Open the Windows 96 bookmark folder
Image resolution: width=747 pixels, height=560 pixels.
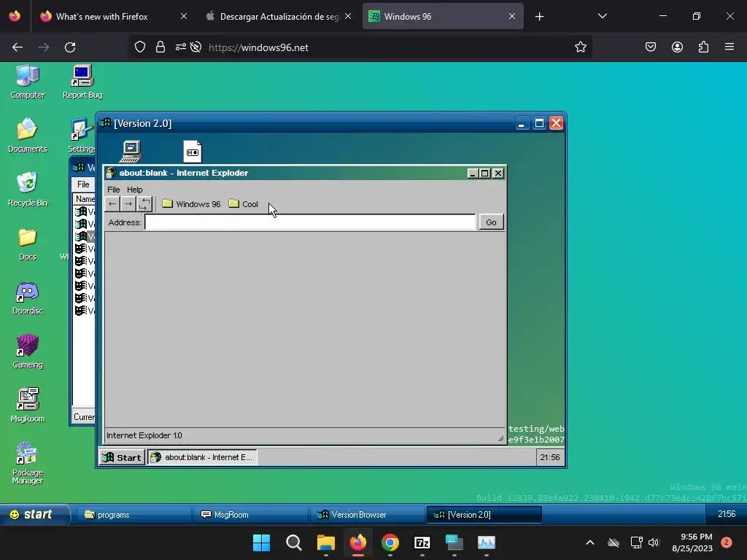[192, 204]
